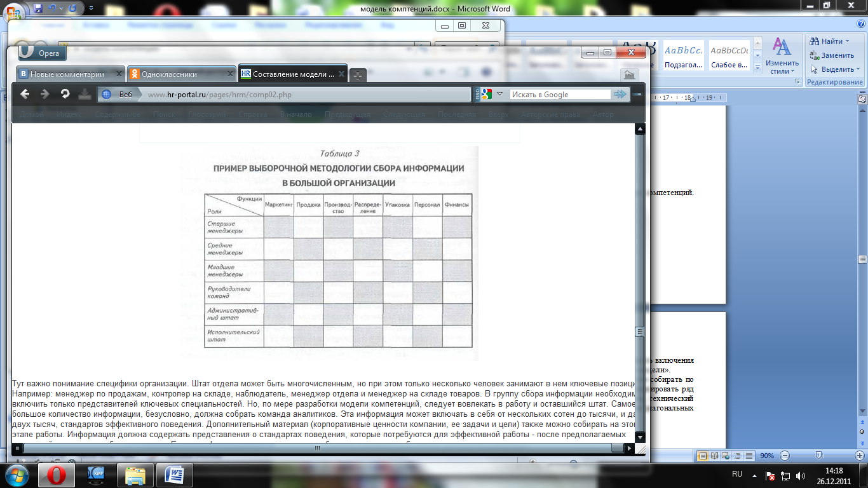Select the Составление модели tab

293,74
